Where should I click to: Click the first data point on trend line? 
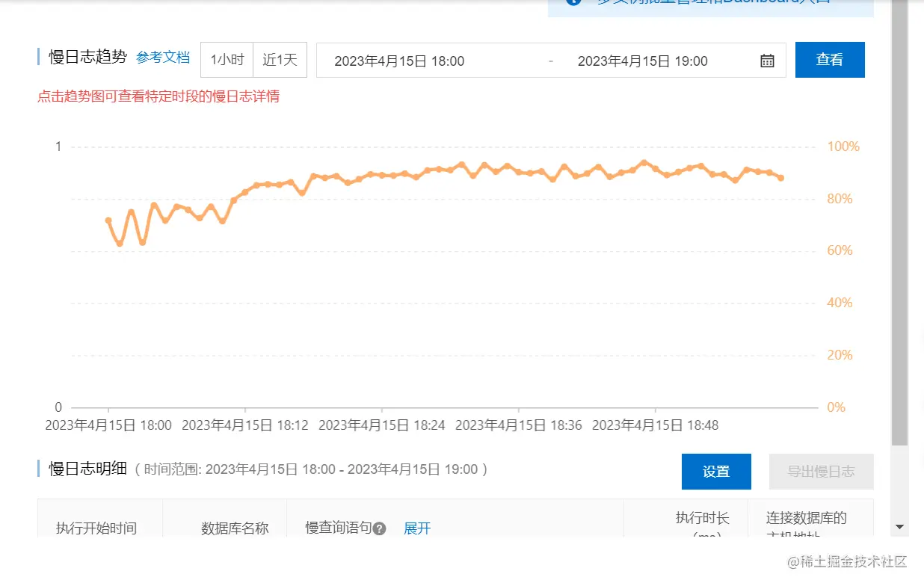tap(108, 220)
